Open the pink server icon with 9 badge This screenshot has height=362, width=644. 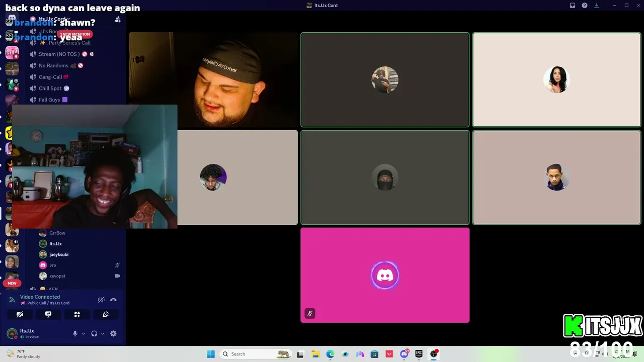pos(12,52)
